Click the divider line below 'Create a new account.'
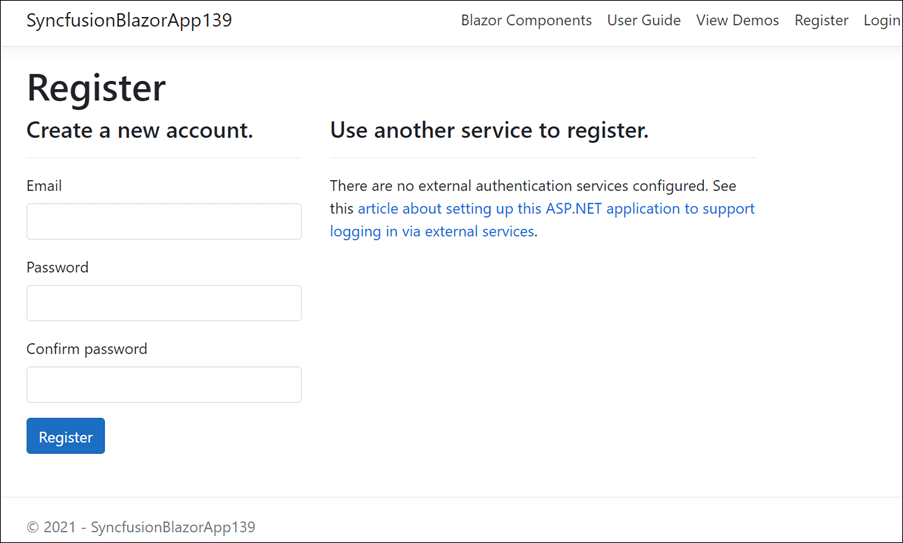This screenshot has width=903, height=543. (x=164, y=157)
